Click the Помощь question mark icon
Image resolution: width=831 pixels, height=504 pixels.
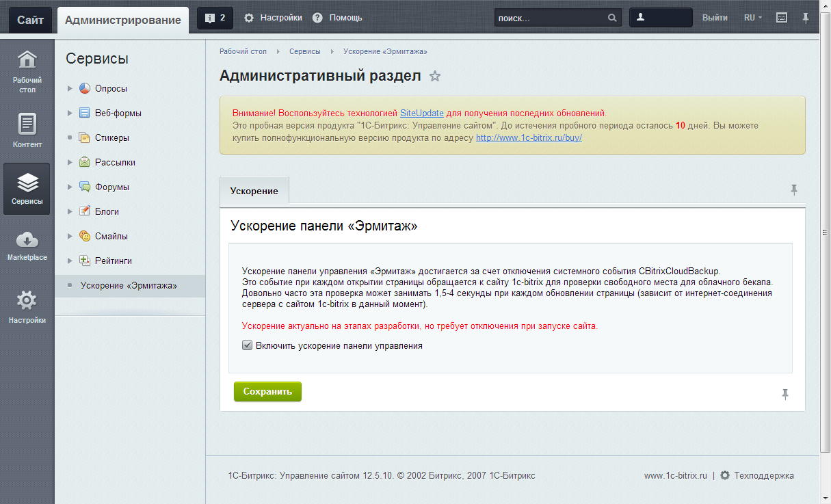pyautogui.click(x=316, y=17)
